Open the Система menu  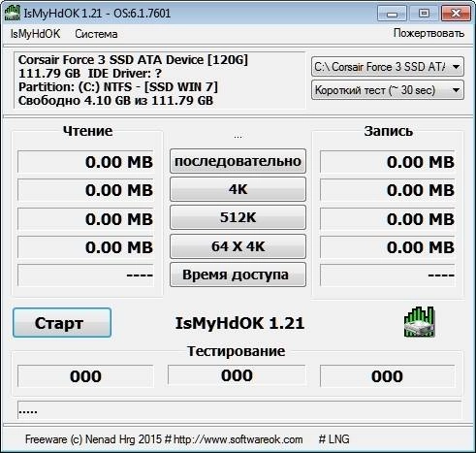click(96, 34)
